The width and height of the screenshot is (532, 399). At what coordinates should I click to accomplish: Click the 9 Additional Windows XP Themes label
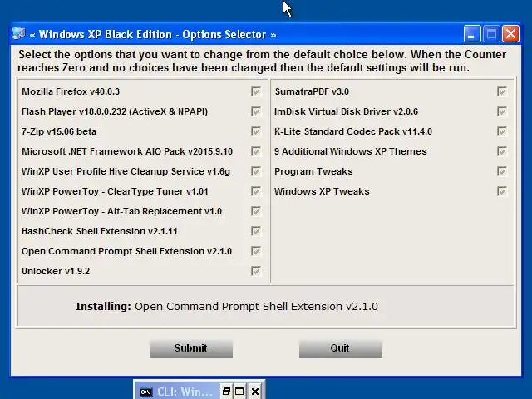click(351, 151)
